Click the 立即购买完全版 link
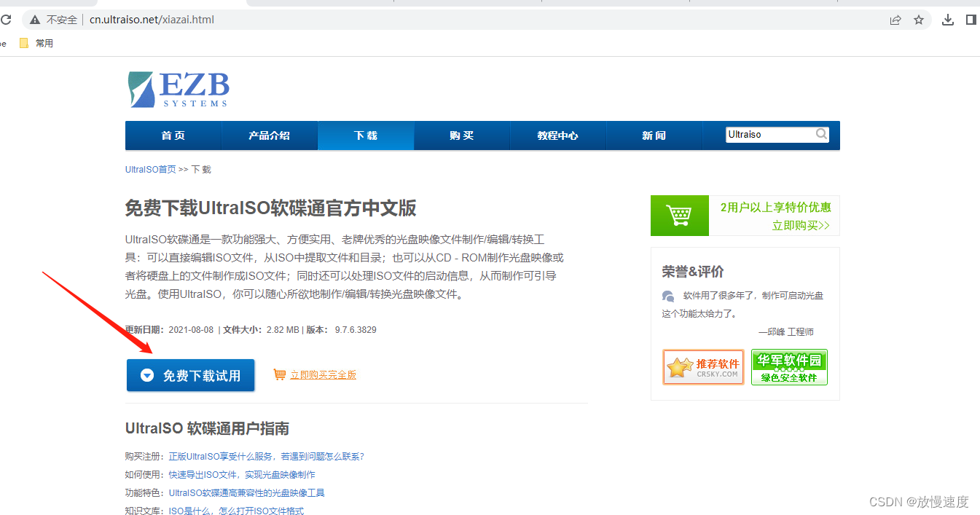 pos(323,374)
